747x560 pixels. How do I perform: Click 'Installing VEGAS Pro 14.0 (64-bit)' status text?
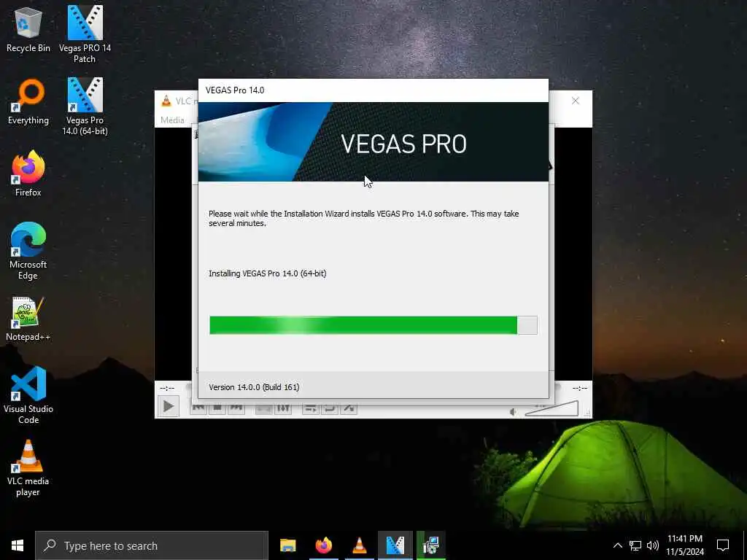coord(268,273)
